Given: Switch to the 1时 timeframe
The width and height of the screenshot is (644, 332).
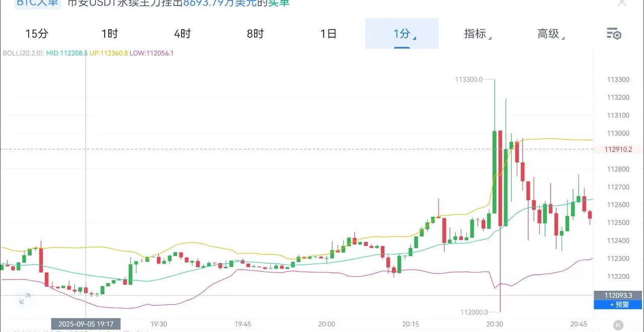Looking at the screenshot, I should 109,34.
